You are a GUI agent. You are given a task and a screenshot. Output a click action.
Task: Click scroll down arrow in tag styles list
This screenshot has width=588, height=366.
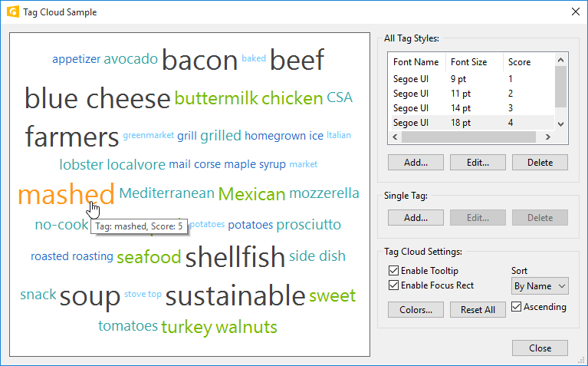point(560,124)
